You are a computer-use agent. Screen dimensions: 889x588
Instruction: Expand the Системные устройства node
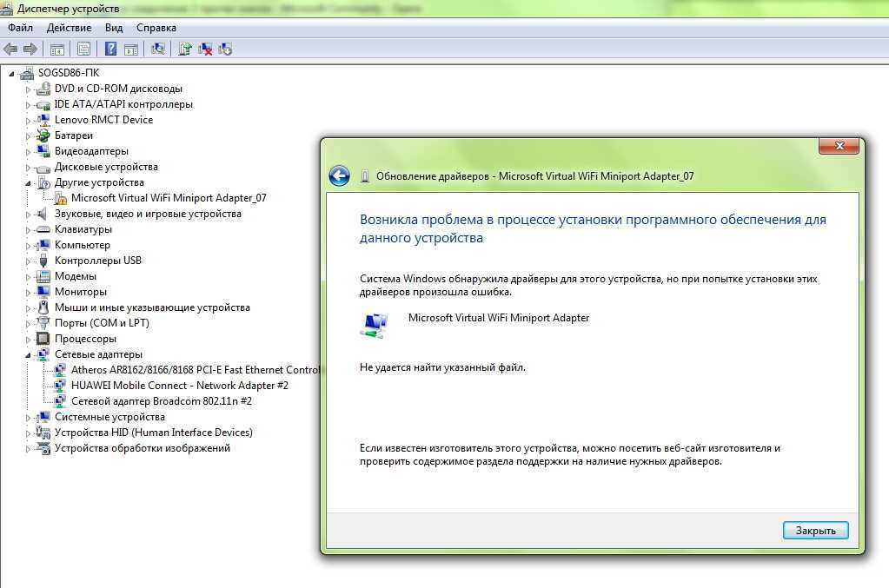28,418
